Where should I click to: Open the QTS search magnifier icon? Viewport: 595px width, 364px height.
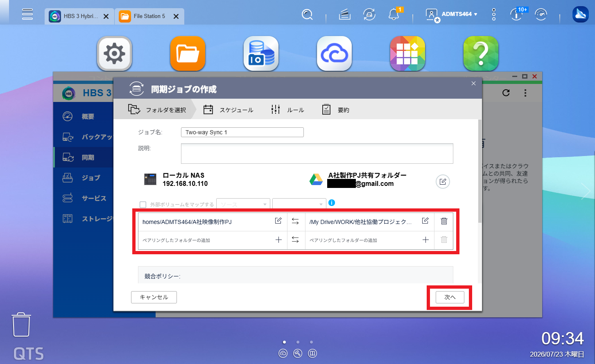(x=307, y=15)
